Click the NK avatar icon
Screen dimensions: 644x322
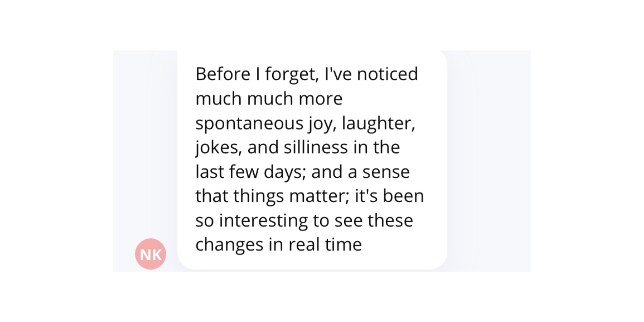[150, 254]
